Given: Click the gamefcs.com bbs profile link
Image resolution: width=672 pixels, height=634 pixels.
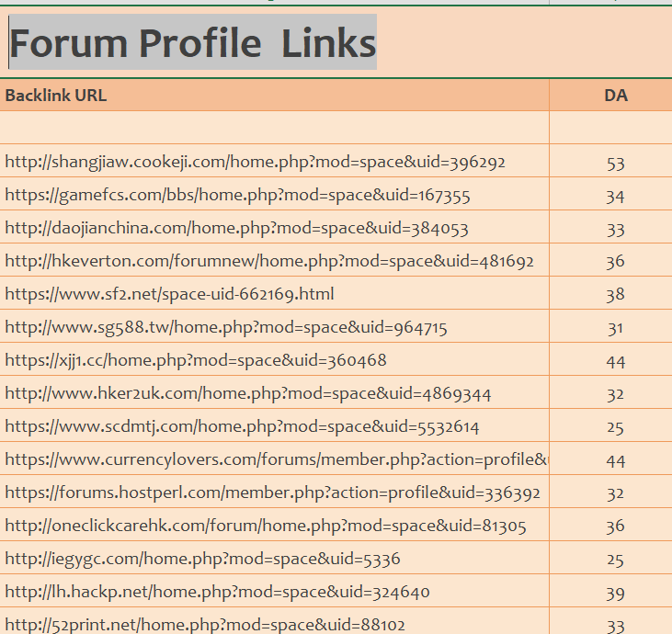Looking at the screenshot, I should [237, 196].
